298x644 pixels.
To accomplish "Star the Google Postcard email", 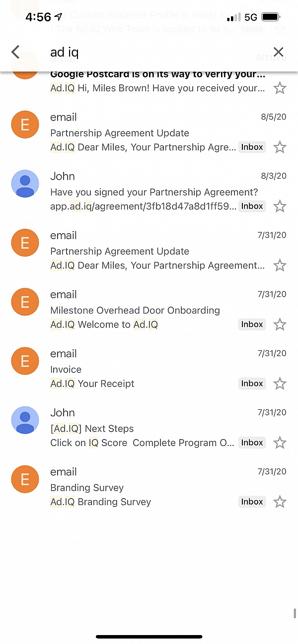I will pyautogui.click(x=280, y=88).
